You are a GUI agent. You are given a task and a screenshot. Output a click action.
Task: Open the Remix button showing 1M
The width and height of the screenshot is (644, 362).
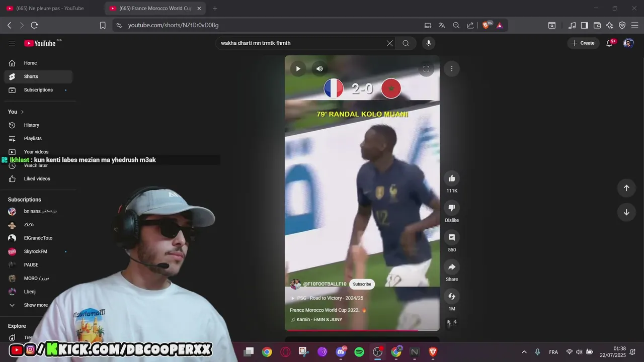pos(452,296)
